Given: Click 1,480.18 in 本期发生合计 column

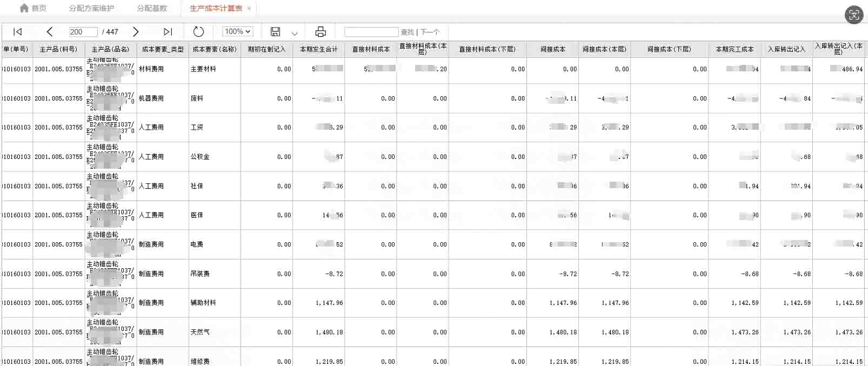Looking at the screenshot, I should point(329,332).
